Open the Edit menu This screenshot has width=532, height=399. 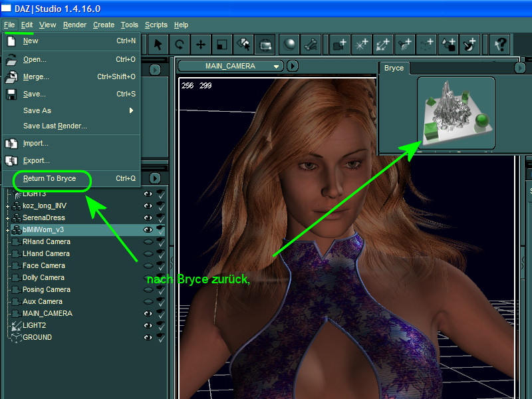pyautogui.click(x=27, y=25)
